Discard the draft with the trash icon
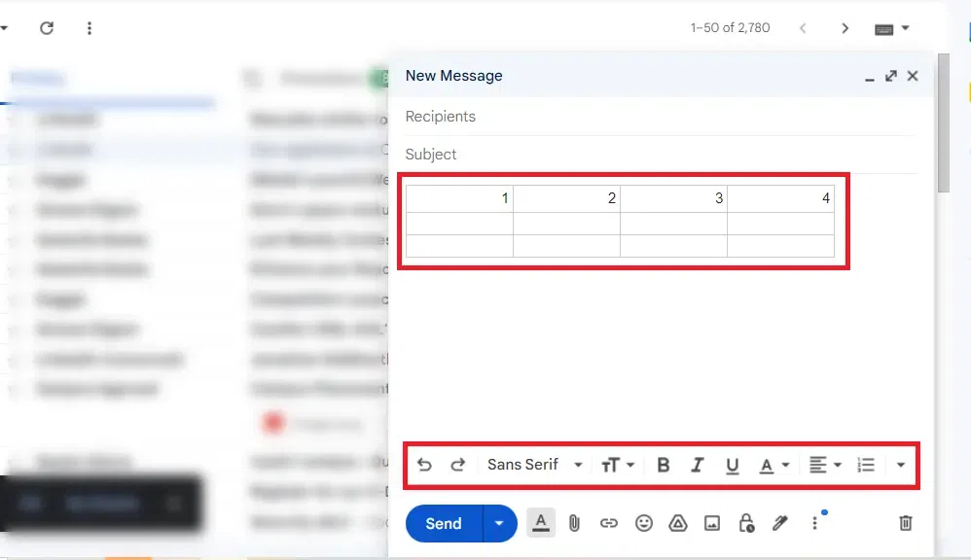Image resolution: width=971 pixels, height=560 pixels. click(906, 523)
